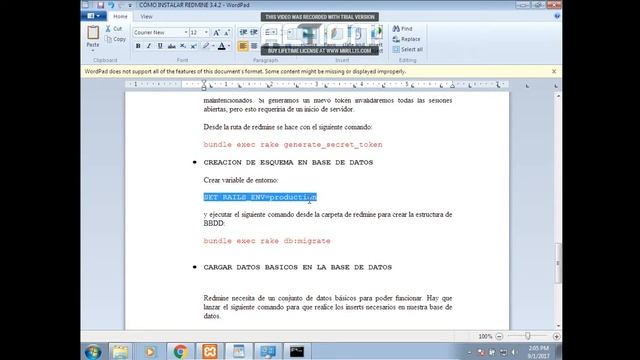Undo the last action
The height and width of the screenshot is (360, 640).
[111, 5]
